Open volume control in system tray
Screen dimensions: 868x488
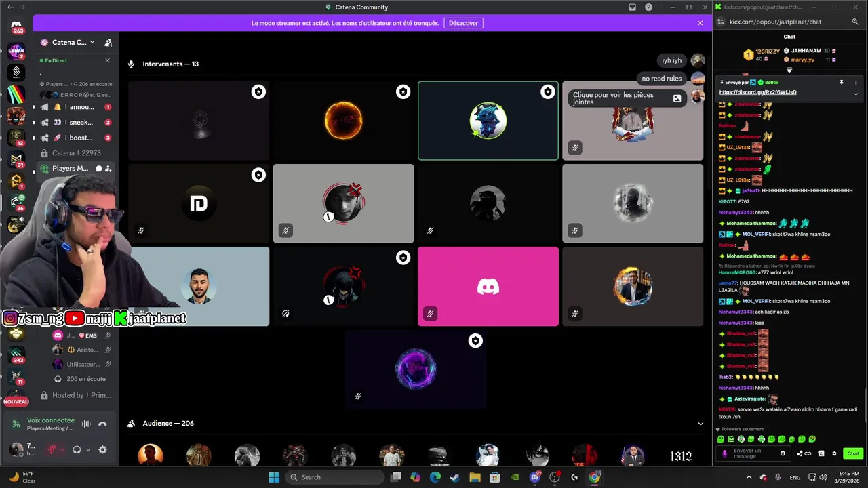[824, 477]
